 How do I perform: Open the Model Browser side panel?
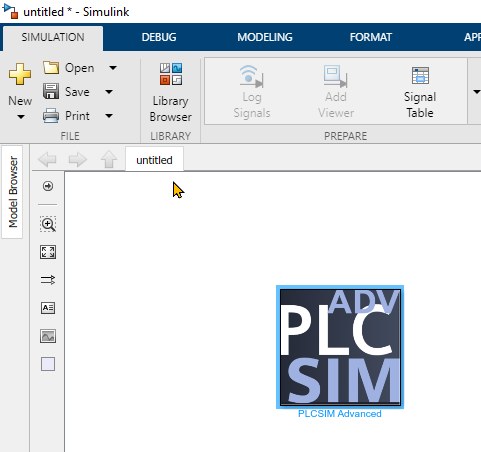click(x=13, y=192)
